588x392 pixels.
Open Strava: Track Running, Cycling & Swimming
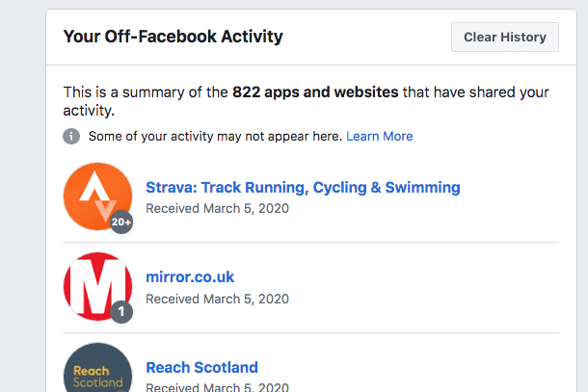303,187
